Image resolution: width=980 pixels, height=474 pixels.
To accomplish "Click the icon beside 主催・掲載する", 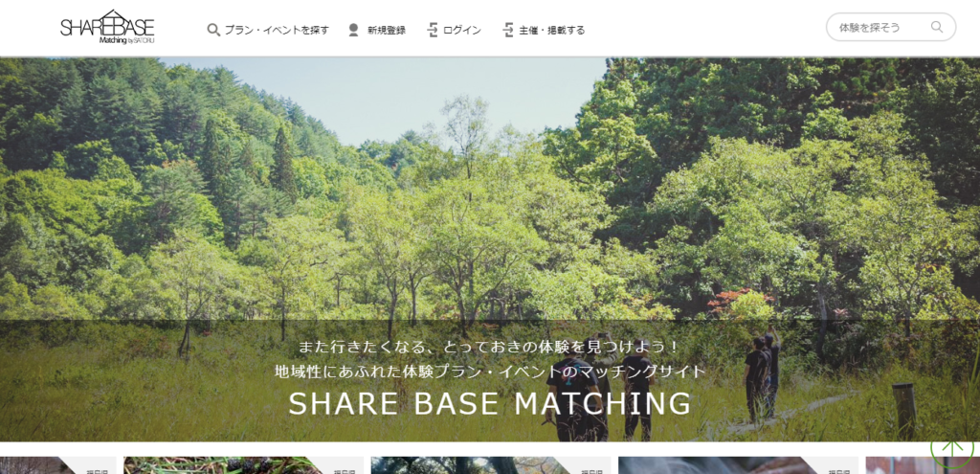I will [x=508, y=30].
